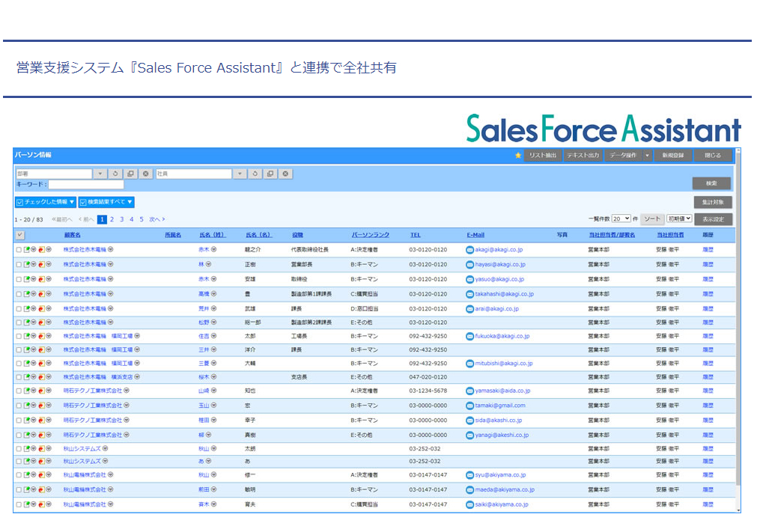Viewport: 760px width, 532px height.
Task: Click the mail icon beside hayasi@akagi.co.jp
Action: [x=469, y=265]
